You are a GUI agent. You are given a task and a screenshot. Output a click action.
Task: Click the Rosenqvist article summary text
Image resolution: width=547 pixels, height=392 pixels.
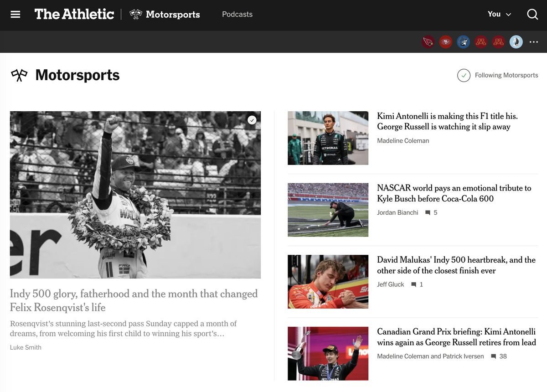[124, 329]
